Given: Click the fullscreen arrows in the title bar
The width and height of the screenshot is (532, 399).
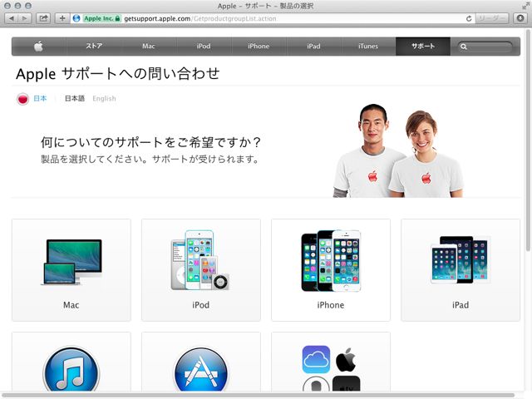Looking at the screenshot, I should tap(525, 6).
